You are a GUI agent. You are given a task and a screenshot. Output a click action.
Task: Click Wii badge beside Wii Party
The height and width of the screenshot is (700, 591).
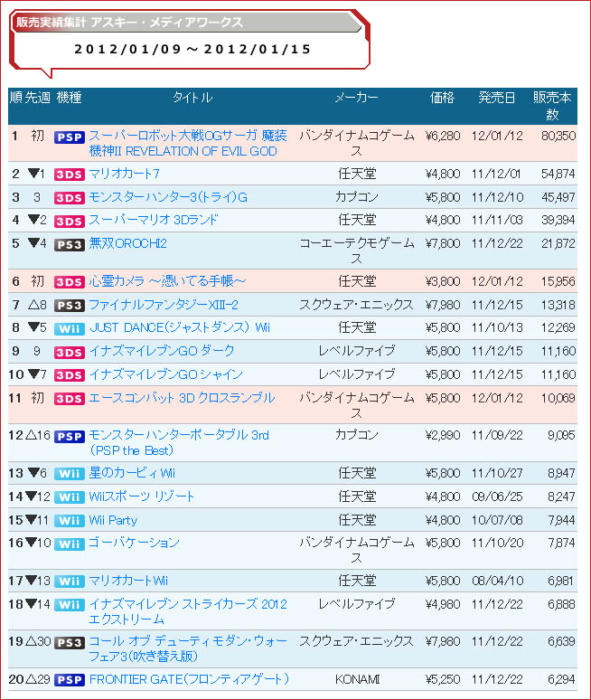coord(70,521)
